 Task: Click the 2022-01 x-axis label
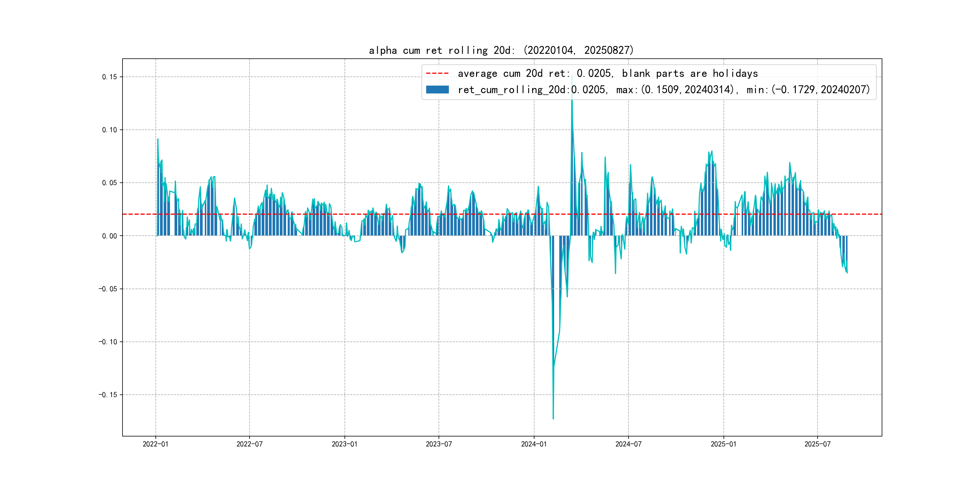pyautogui.click(x=155, y=444)
